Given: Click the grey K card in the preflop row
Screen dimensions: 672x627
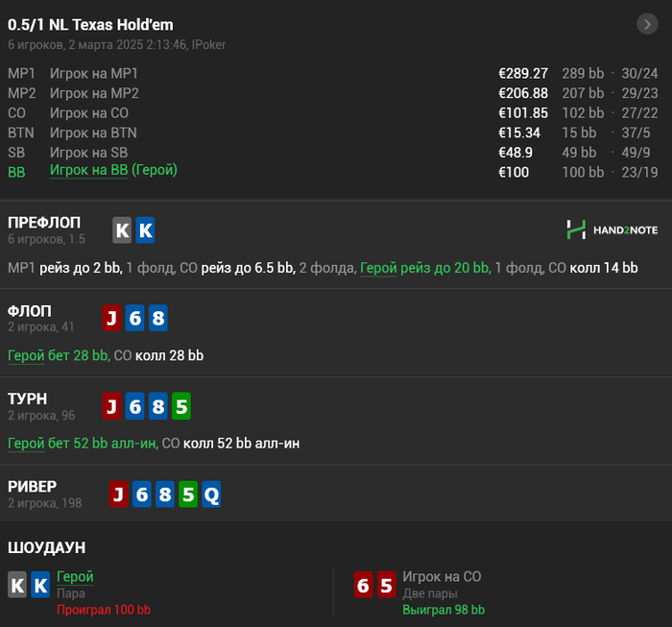Looking at the screenshot, I should point(122,230).
